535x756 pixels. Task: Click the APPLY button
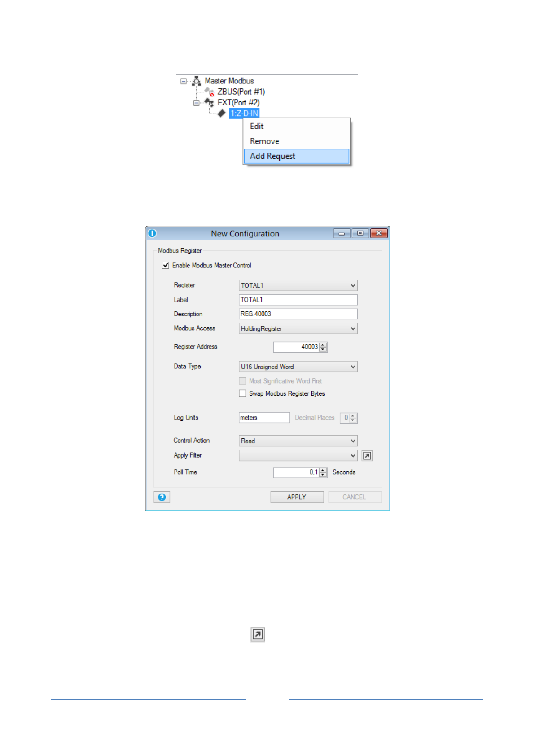[297, 497]
